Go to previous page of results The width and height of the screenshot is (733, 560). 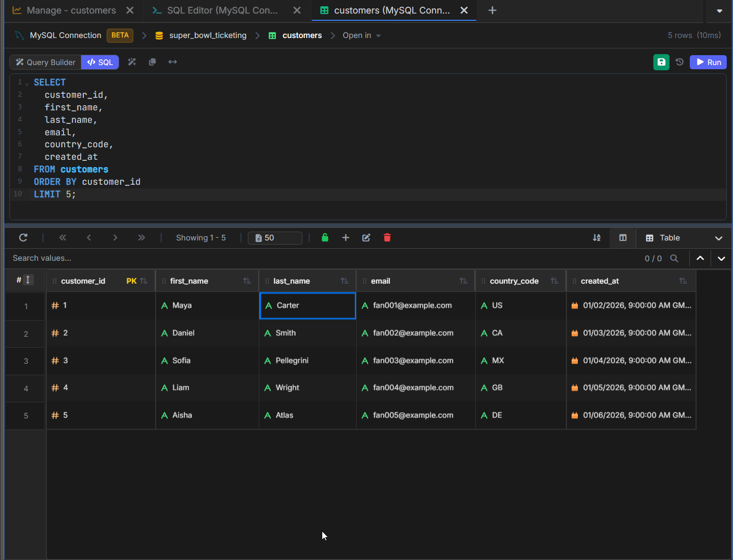coord(89,238)
